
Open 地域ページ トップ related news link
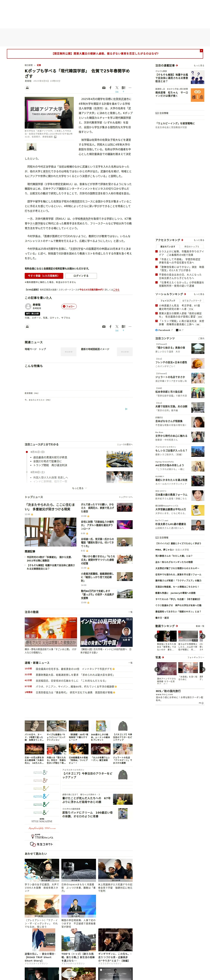coord(35,349)
